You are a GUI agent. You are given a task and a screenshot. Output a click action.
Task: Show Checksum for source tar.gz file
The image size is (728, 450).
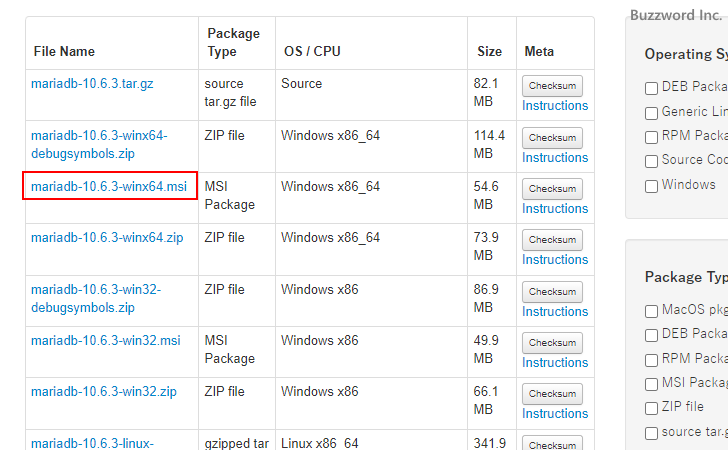(x=552, y=86)
